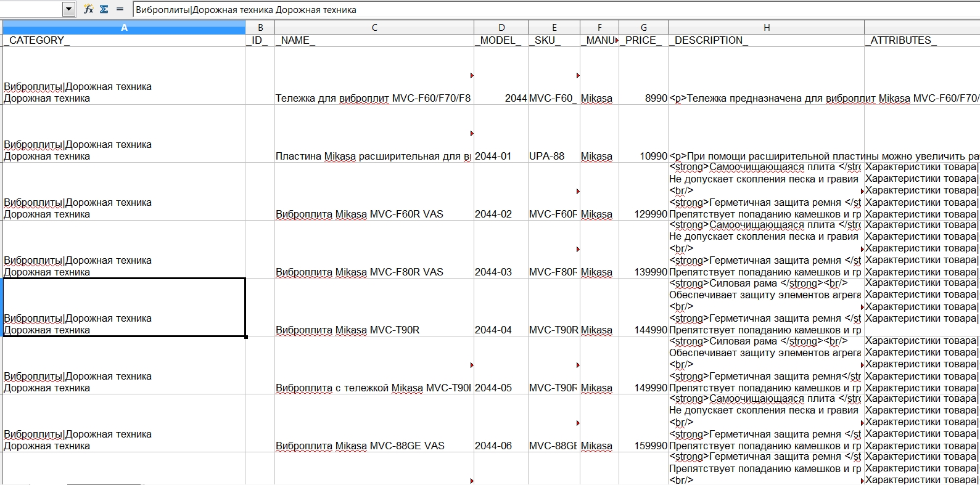Select column F header

[x=599, y=28]
